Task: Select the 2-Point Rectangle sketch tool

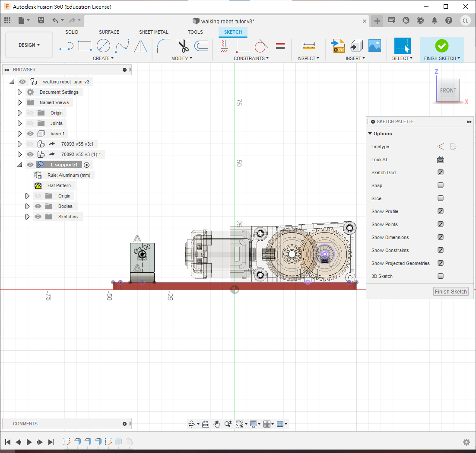Action: point(85,45)
